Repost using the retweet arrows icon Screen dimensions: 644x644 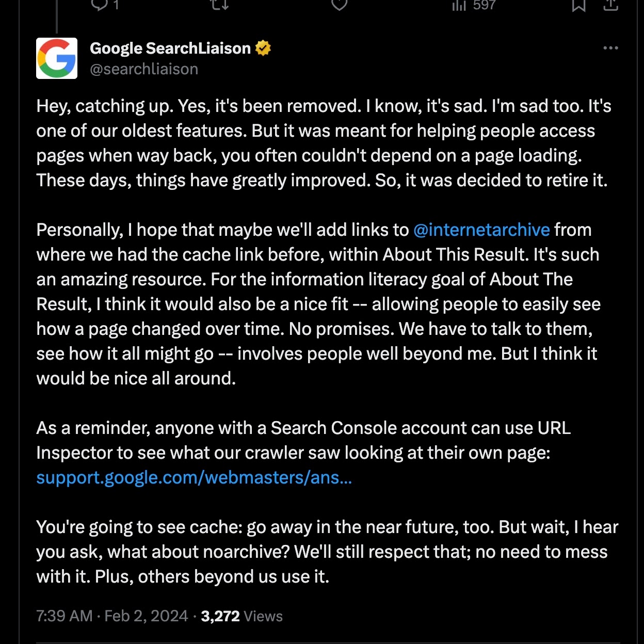click(220, 5)
